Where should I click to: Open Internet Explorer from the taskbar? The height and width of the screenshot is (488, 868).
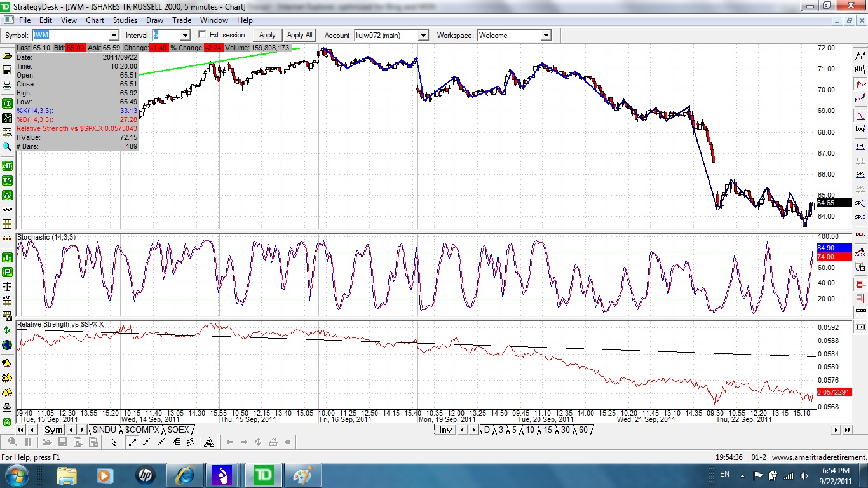coord(185,475)
